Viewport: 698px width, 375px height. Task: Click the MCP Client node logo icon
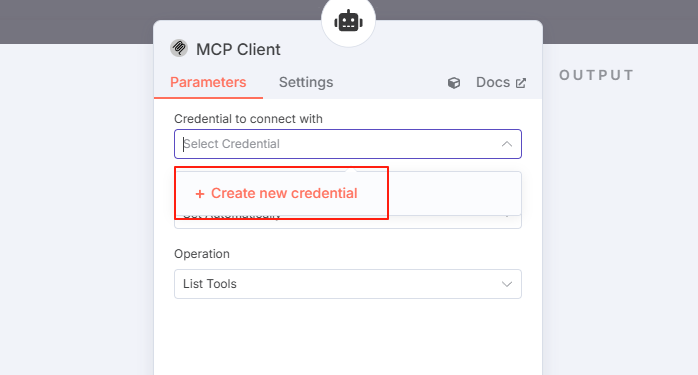click(x=179, y=48)
